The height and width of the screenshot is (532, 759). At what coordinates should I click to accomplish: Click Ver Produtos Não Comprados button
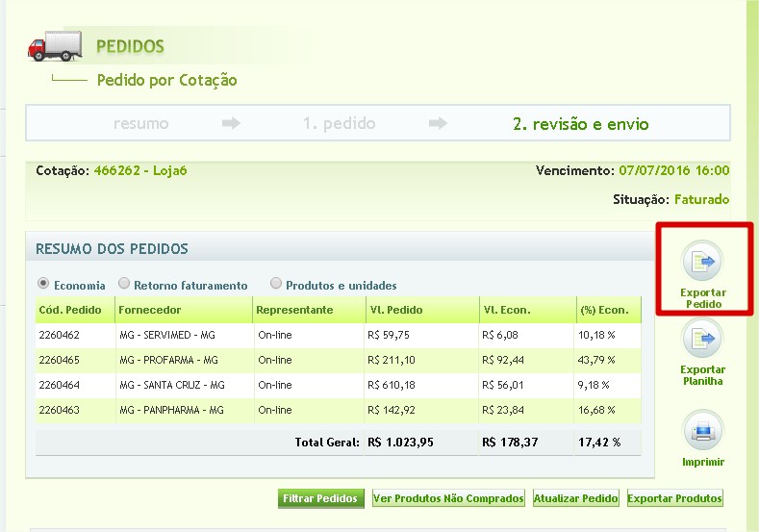[448, 498]
